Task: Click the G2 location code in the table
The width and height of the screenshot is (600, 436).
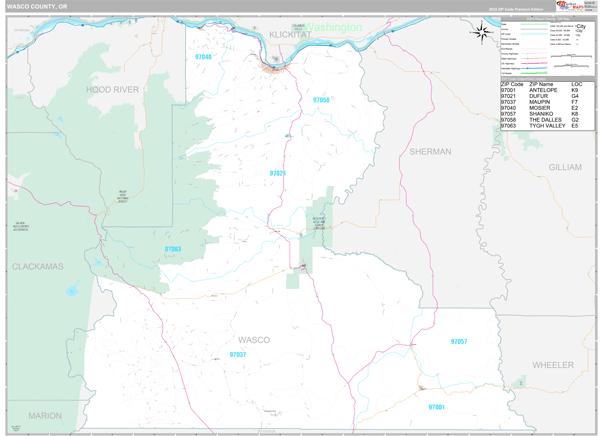Action: pyautogui.click(x=575, y=120)
